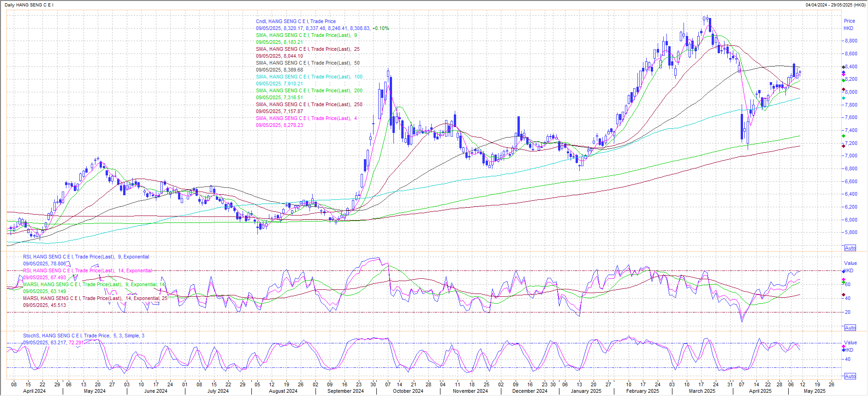The width and height of the screenshot is (868, 396).
Task: Click the September 2024 label on time axis
Action: click(x=345, y=391)
